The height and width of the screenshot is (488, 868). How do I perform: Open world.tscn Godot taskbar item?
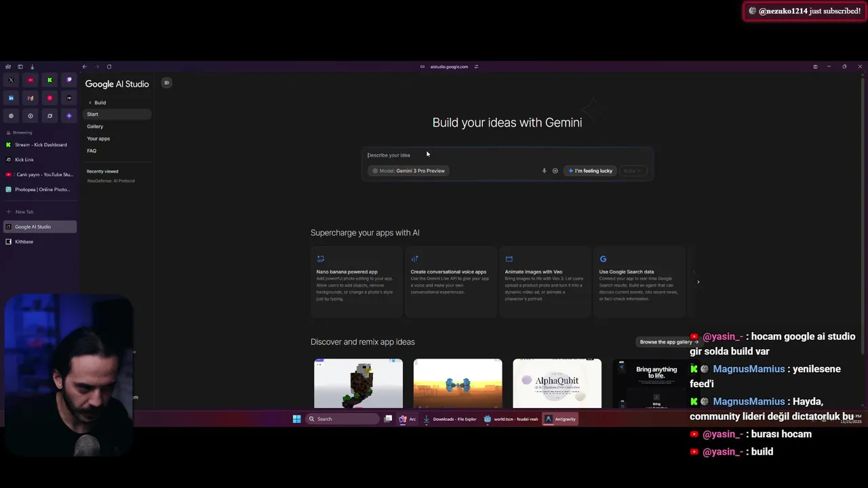511,419
